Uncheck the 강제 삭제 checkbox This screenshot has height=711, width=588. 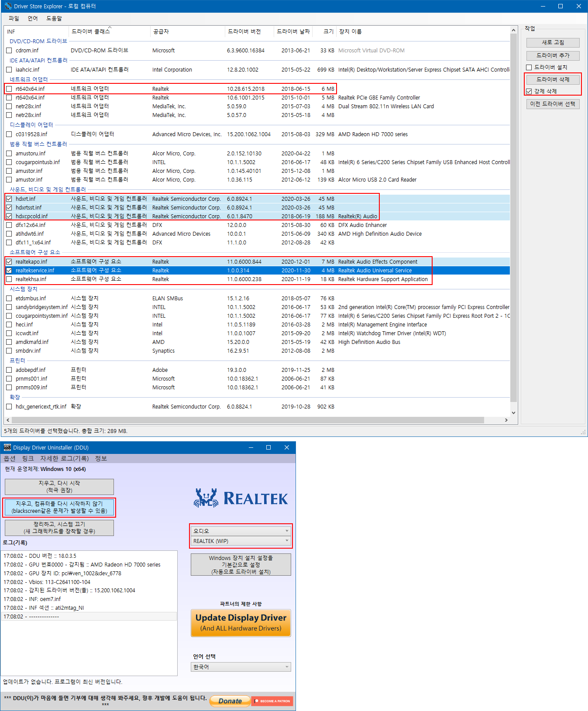pyautogui.click(x=529, y=91)
